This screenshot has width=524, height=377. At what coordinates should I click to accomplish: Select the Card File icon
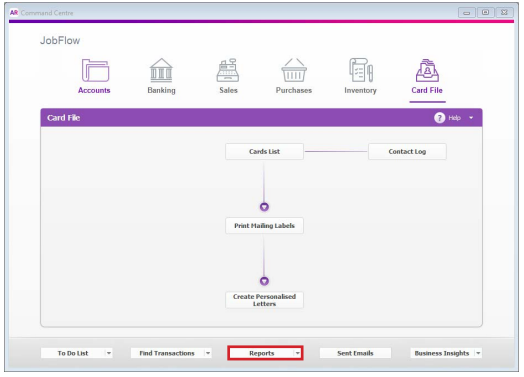pyautogui.click(x=427, y=70)
